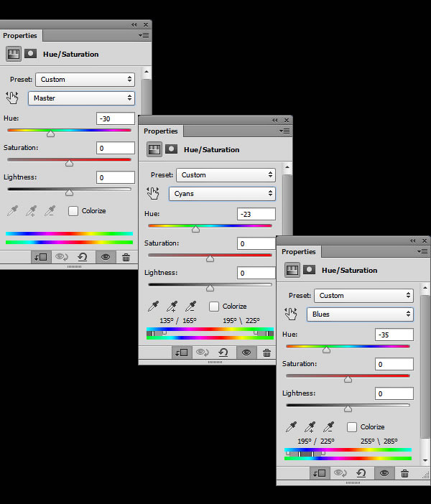Clip to layer button in Blues panel

click(320, 473)
